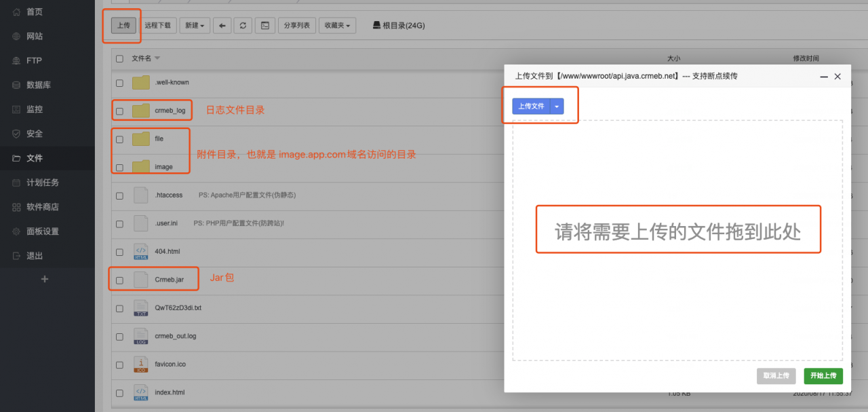Click the 退出 logout icon in sidebar
This screenshot has width=868, height=412.
[x=16, y=256]
